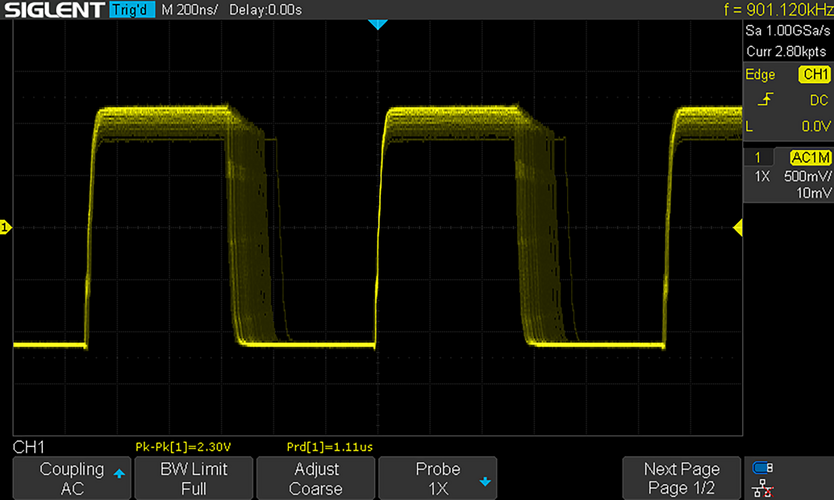
Task: Click the USB device status icon
Action: [763, 468]
